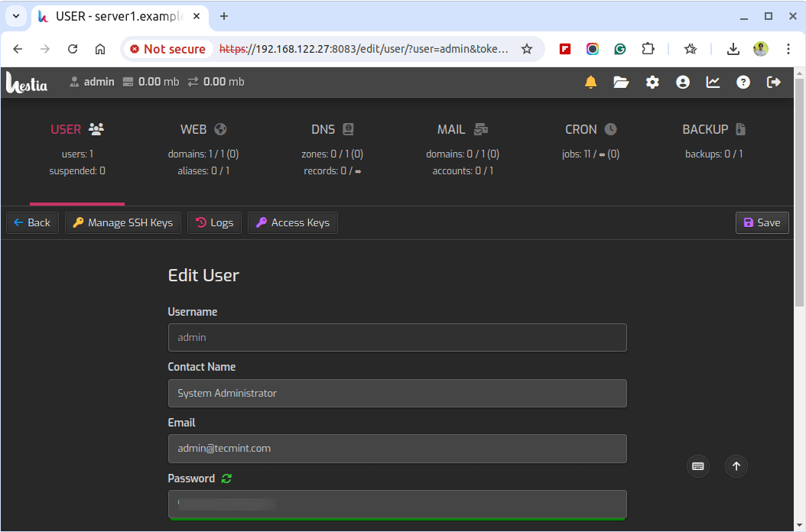Viewport: 806px width, 532px height.
Task: Open a new browser tab
Action: (x=223, y=16)
